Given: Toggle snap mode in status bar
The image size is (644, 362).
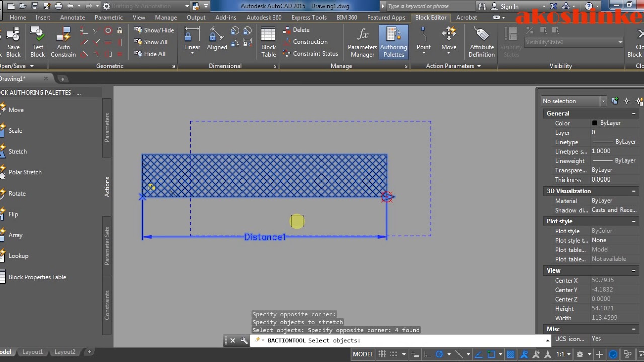Looking at the screenshot, I should click(x=394, y=354).
